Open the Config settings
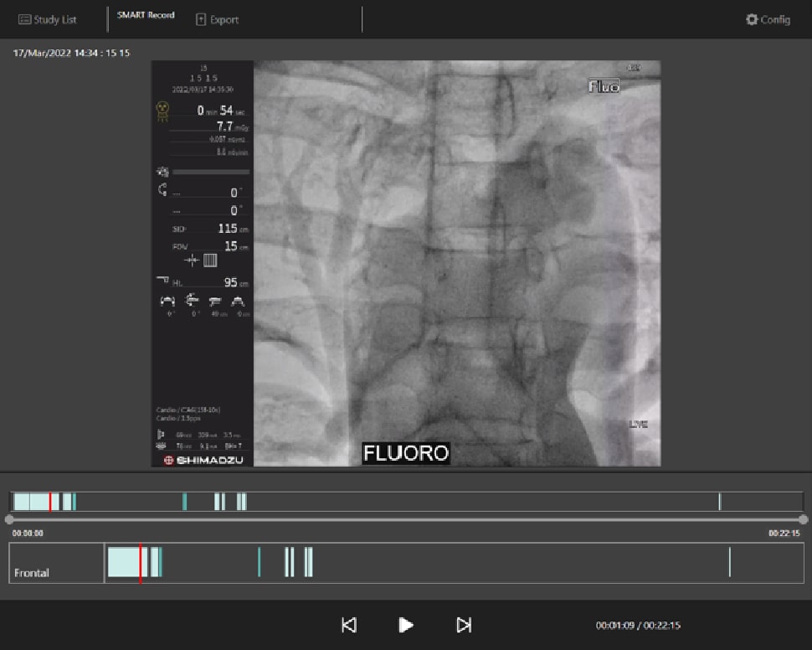 [768, 19]
